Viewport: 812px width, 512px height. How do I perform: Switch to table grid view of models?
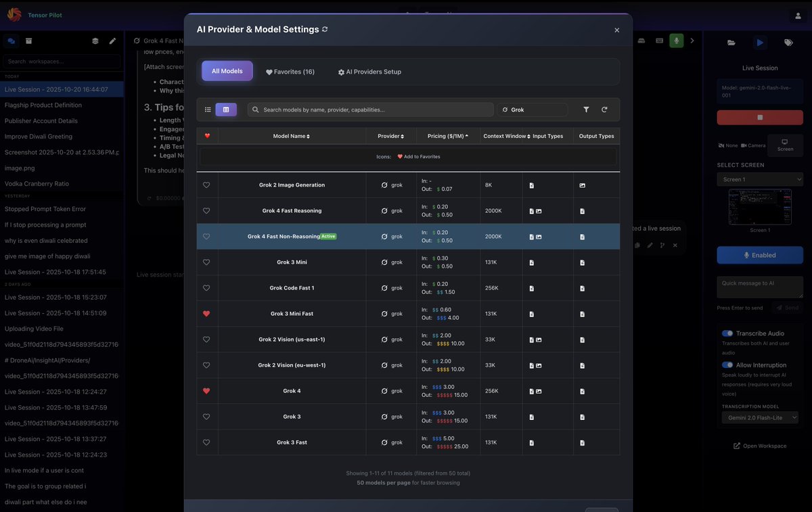pos(226,110)
